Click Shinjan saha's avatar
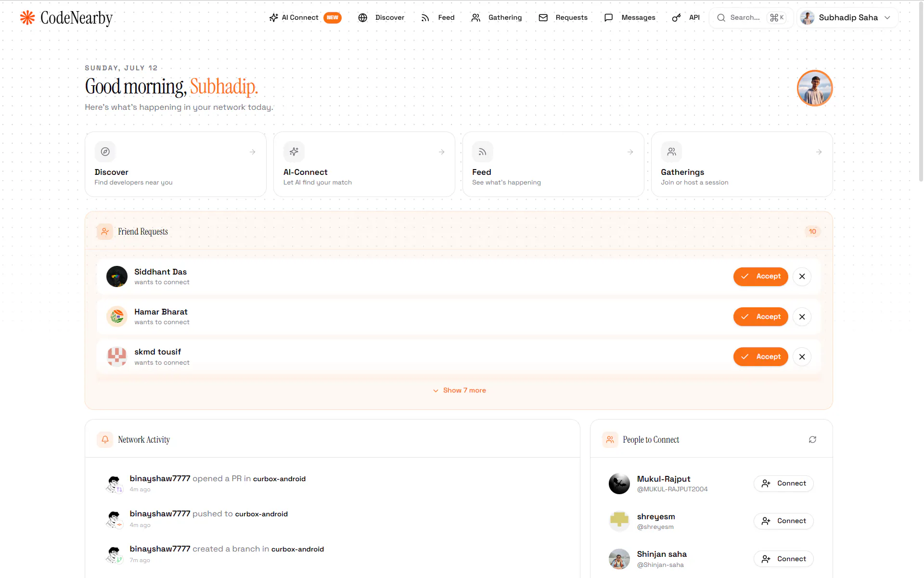This screenshot has height=578, width=924. 619,559
